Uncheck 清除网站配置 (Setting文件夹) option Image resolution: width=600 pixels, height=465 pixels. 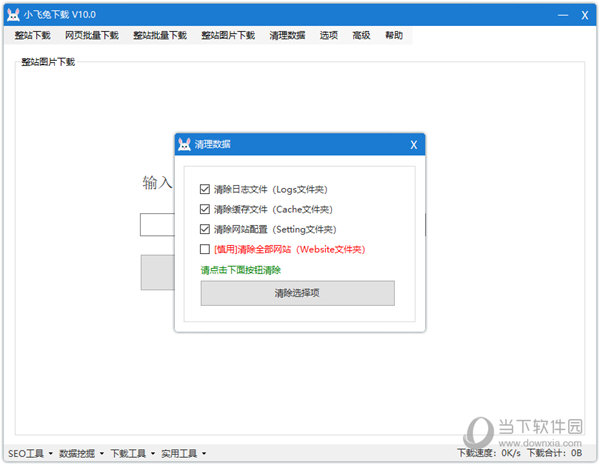coord(205,229)
